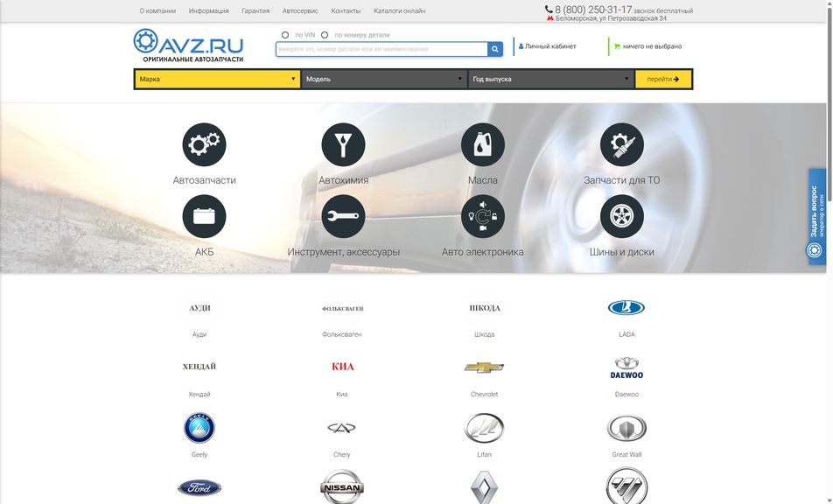
Task: Click the Chery brand logo
Action: [x=341, y=428]
